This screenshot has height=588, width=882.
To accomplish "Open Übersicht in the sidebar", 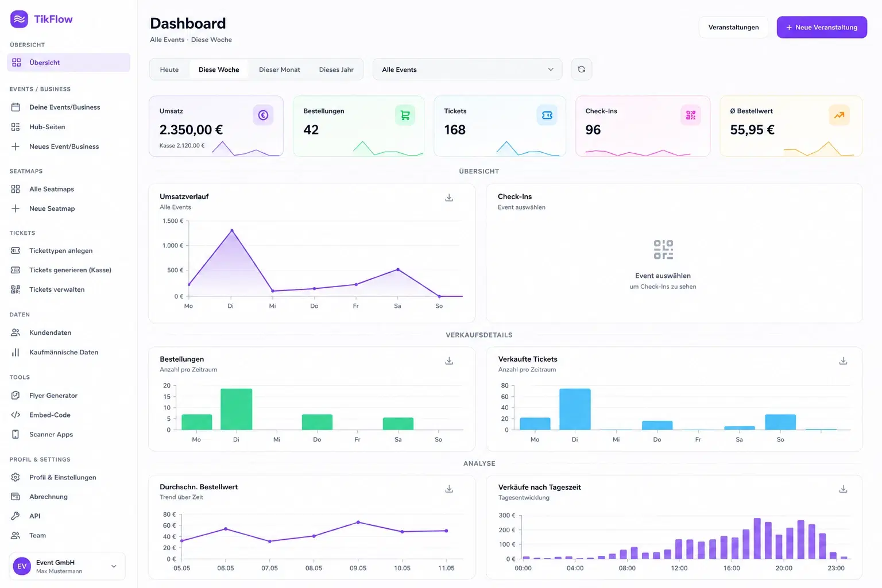I will [x=68, y=63].
